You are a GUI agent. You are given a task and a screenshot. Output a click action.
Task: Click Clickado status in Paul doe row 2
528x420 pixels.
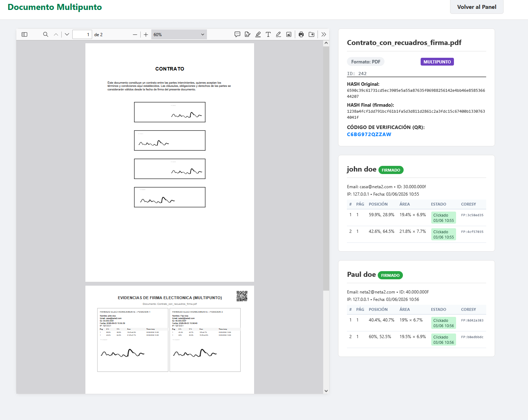[443, 340]
